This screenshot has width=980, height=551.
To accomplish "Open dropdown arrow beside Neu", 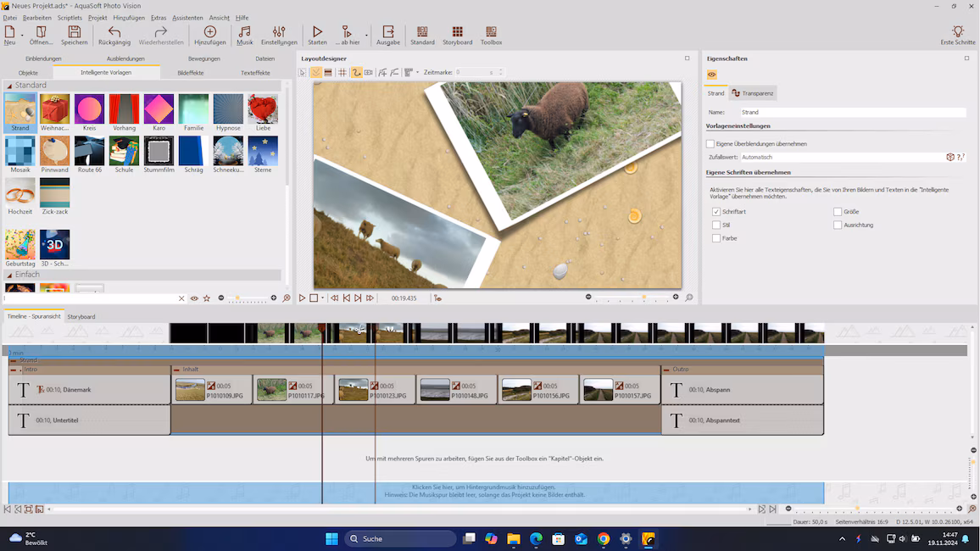I will pos(22,35).
